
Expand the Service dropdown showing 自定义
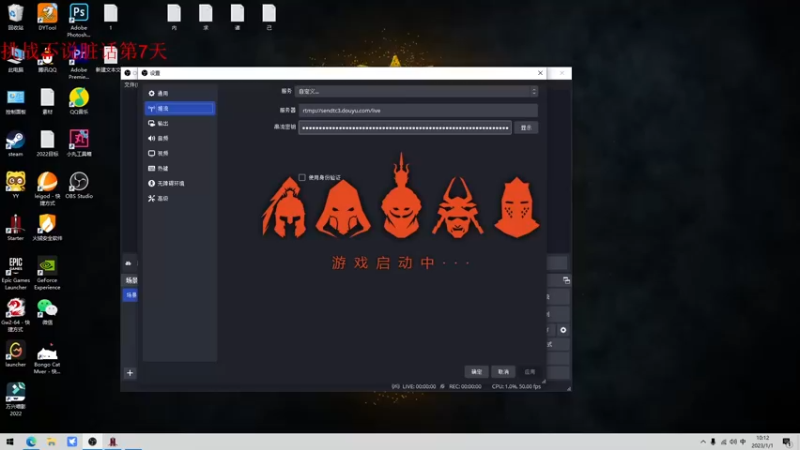[x=416, y=91]
